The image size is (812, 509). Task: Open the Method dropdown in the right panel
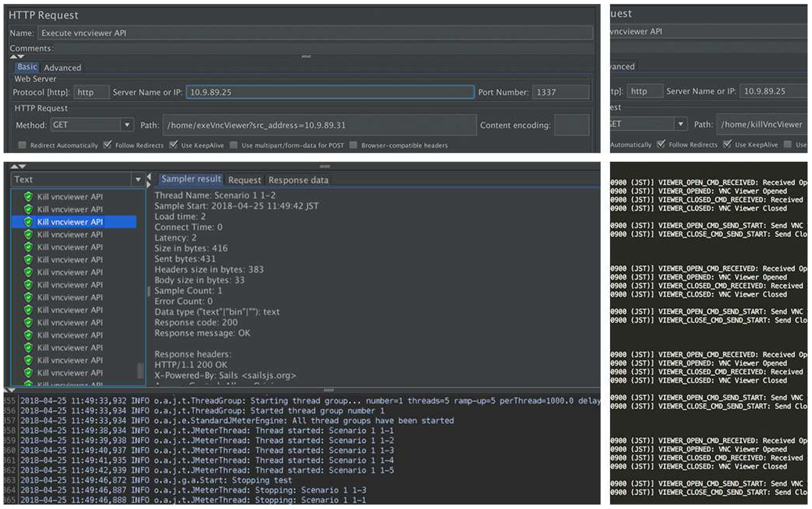pyautogui.click(x=649, y=124)
